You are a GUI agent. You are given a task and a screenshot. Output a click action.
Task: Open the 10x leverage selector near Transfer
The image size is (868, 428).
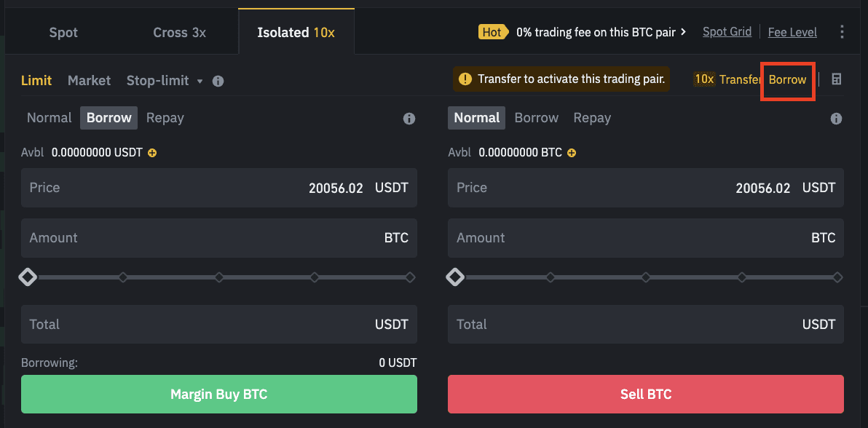[704, 79]
